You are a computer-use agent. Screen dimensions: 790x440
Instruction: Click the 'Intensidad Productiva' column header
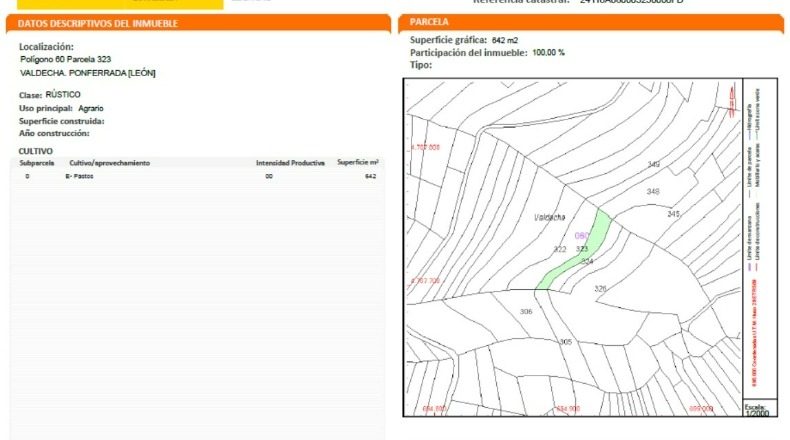tap(290, 163)
